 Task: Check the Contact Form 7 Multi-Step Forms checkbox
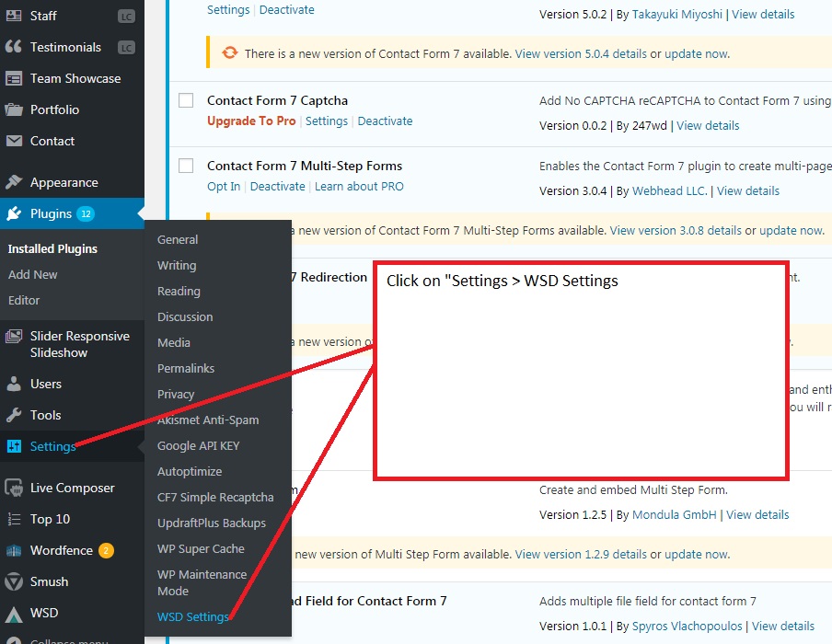(186, 166)
